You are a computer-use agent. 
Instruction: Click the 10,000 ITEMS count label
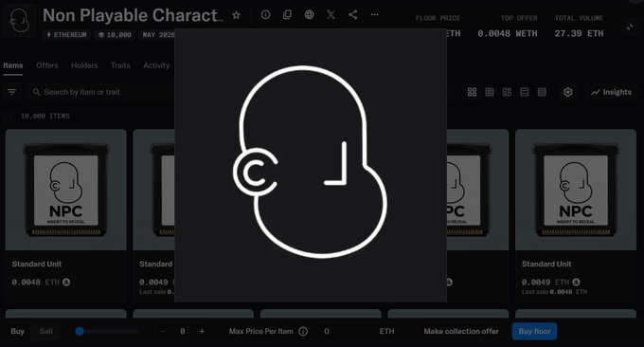tap(45, 117)
